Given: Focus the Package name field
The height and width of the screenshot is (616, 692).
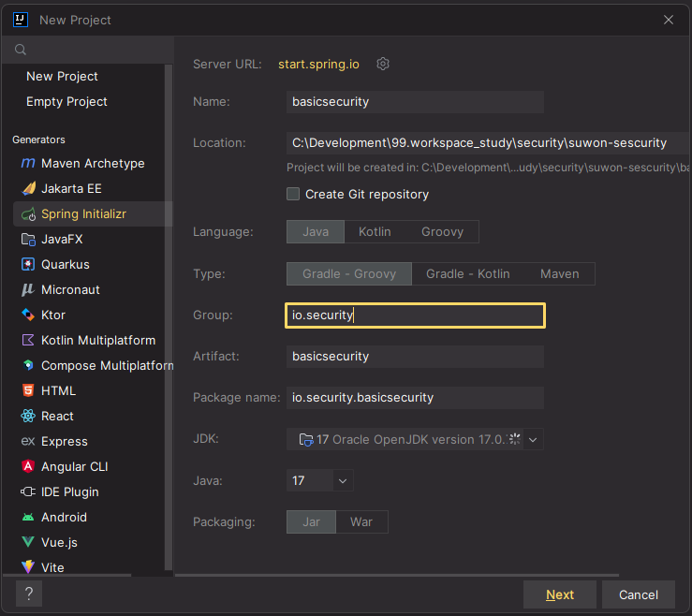Looking at the screenshot, I should coord(415,398).
